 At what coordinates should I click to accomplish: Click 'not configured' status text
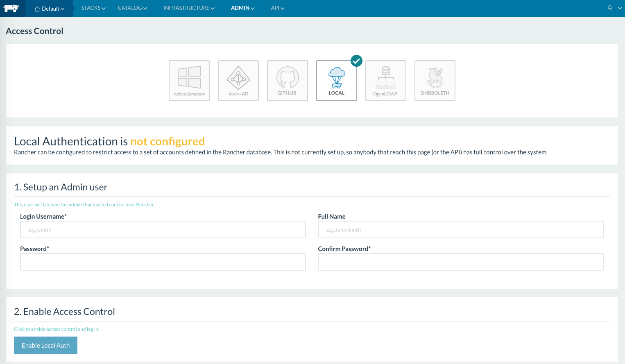(168, 141)
